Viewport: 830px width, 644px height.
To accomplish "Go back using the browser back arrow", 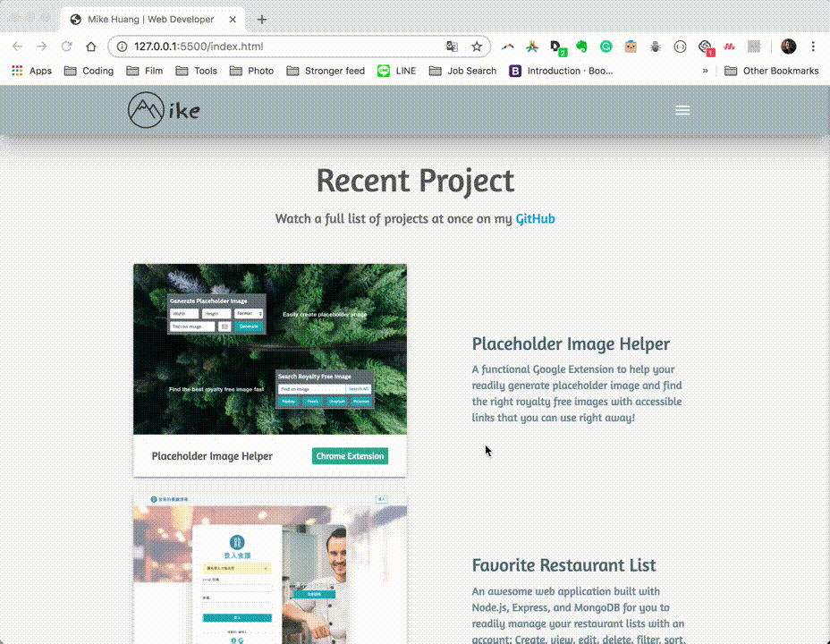I will pyautogui.click(x=18, y=47).
